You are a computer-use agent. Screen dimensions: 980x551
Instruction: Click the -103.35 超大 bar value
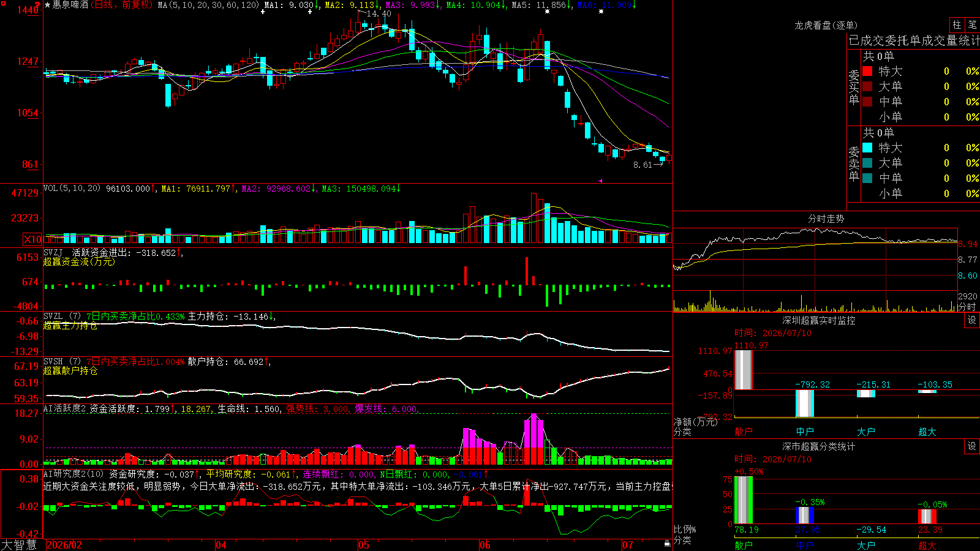click(x=935, y=384)
